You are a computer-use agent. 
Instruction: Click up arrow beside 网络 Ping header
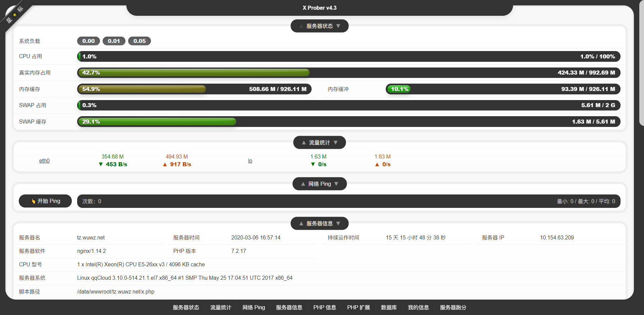[303, 184]
